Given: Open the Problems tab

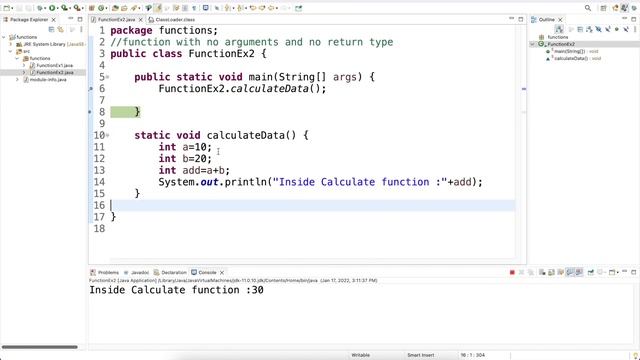Looking at the screenshot, I should (x=104, y=272).
